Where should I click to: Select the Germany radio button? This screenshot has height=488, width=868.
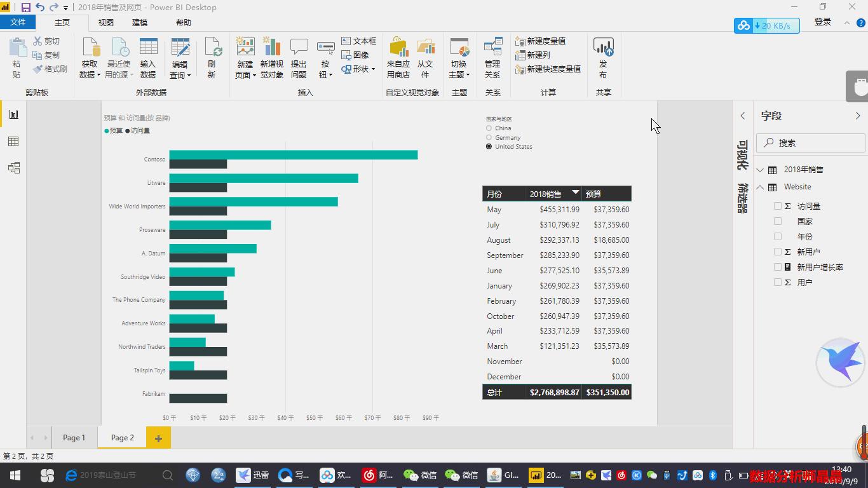pos(489,137)
